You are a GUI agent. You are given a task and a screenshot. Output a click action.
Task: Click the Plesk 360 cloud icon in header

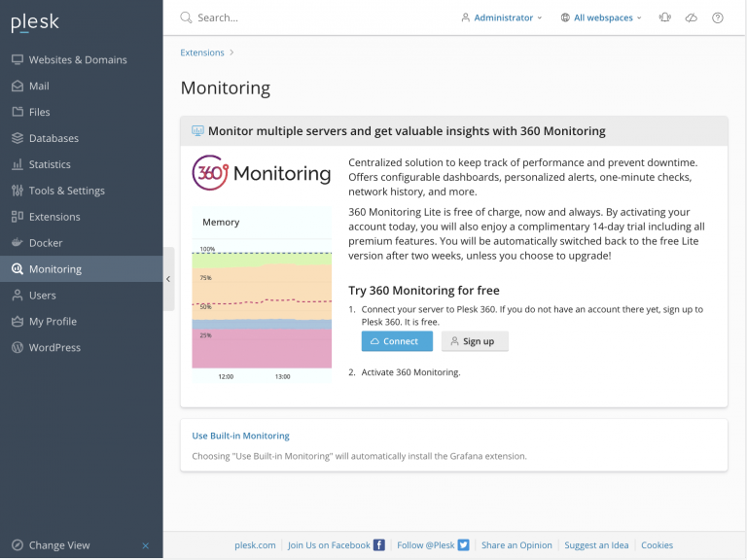[692, 17]
